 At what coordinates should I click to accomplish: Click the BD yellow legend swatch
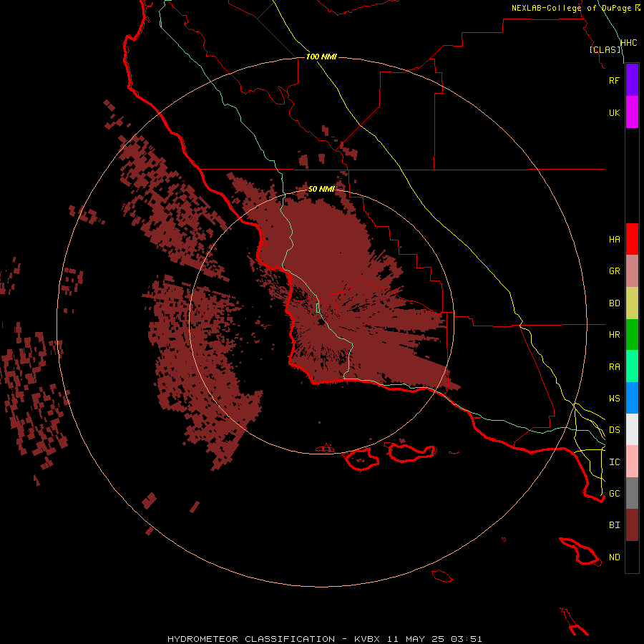click(x=632, y=303)
